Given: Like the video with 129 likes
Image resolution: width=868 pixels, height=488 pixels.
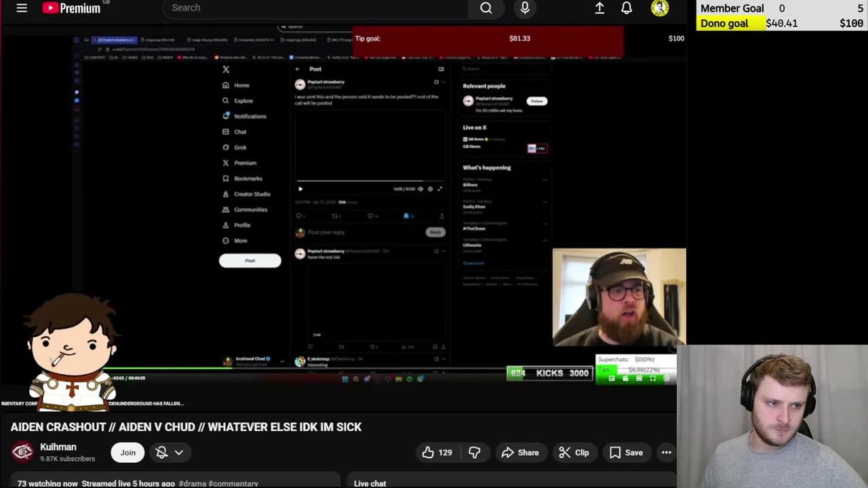Looking at the screenshot, I should pyautogui.click(x=437, y=453).
